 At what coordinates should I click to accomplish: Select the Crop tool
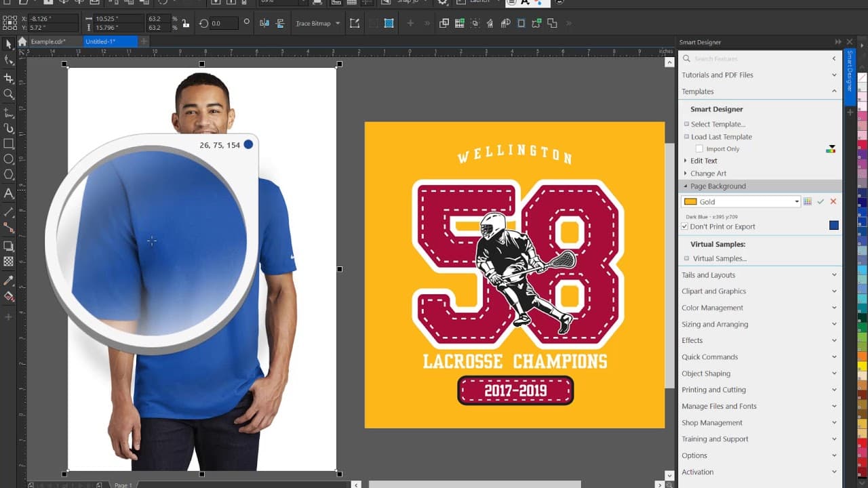(9, 78)
